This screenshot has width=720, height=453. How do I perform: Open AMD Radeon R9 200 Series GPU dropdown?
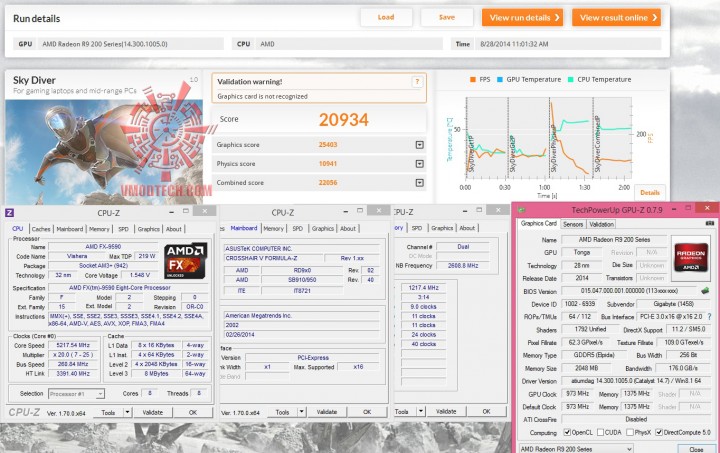tap(576, 448)
